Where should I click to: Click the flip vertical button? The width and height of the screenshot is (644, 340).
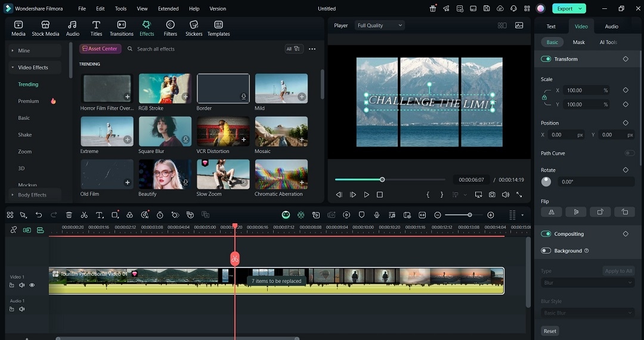pyautogui.click(x=576, y=212)
